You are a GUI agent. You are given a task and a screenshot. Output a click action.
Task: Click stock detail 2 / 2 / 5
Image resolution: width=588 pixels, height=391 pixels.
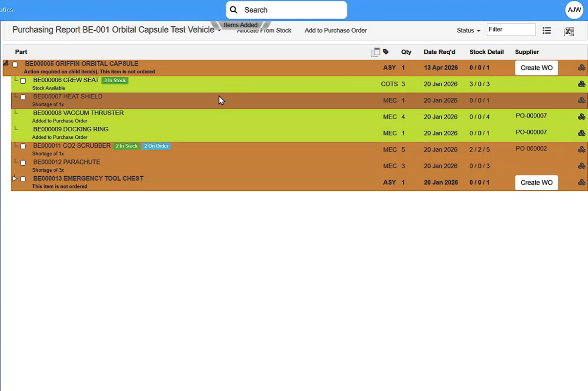(x=479, y=150)
